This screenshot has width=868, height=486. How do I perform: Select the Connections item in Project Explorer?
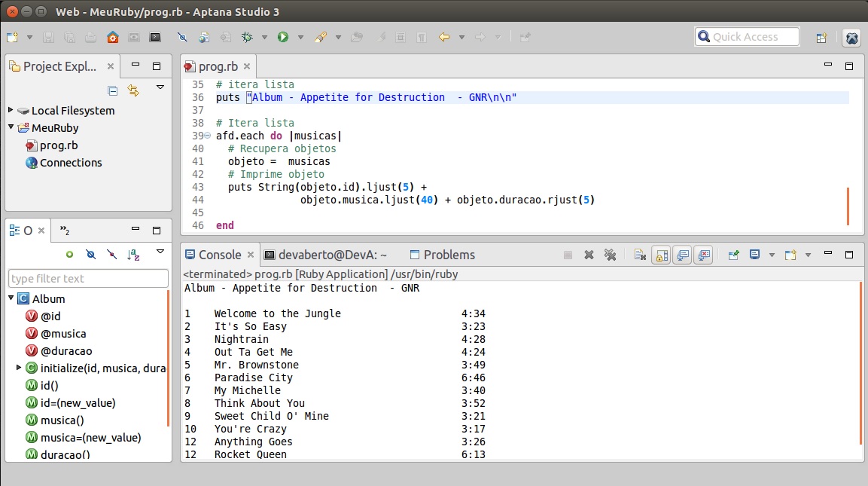click(x=70, y=163)
